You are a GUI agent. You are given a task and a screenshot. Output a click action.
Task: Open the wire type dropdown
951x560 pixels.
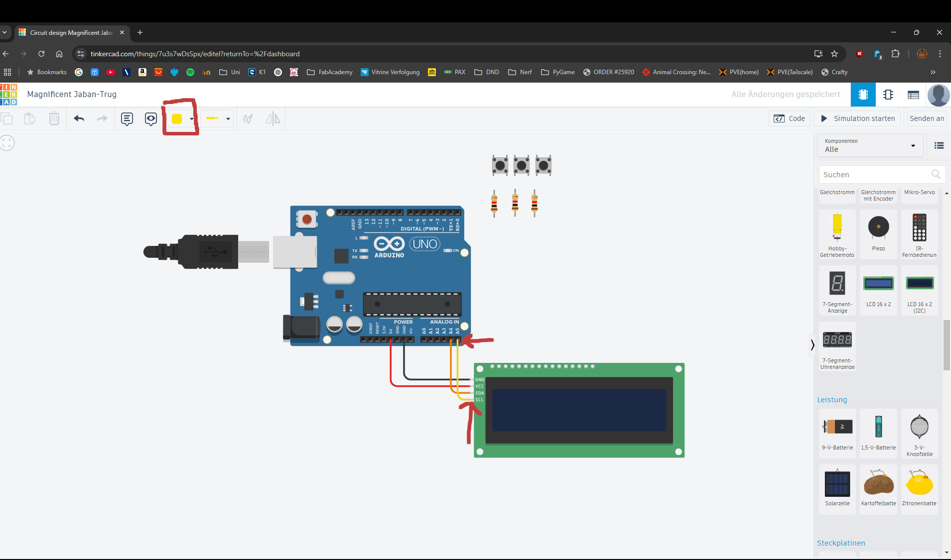[x=218, y=118]
